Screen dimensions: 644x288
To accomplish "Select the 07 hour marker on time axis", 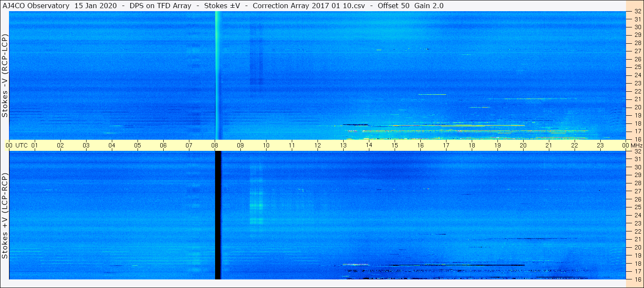I will coord(189,145).
